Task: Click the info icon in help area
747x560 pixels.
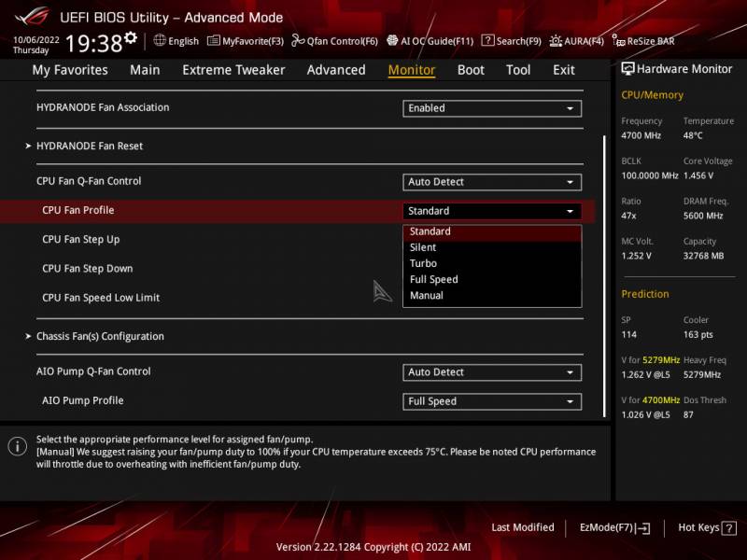Action: 18,446
